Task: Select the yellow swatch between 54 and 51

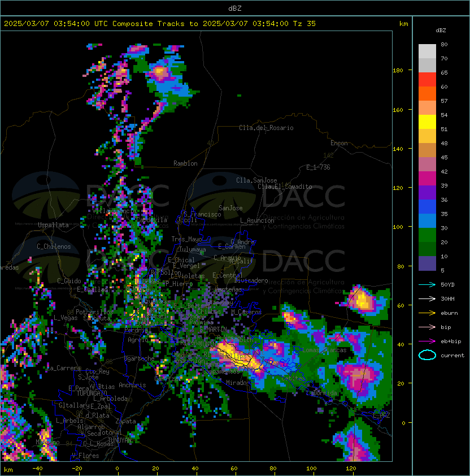Action: (427, 122)
